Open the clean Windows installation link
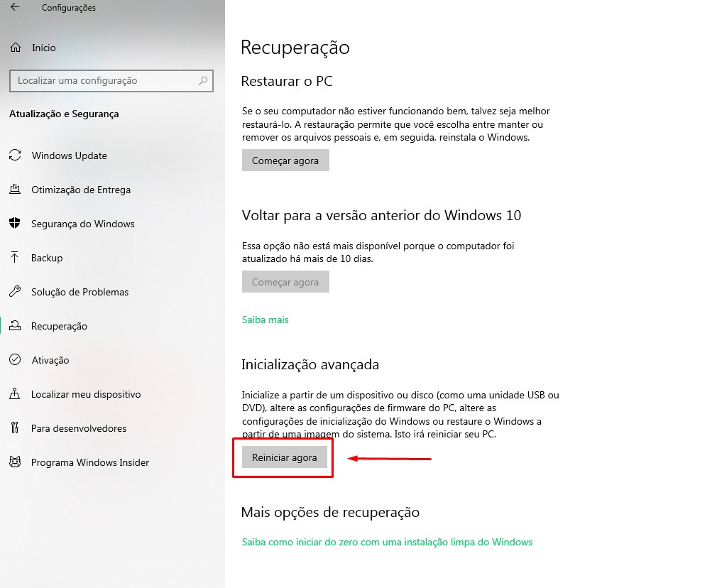This screenshot has width=717, height=588. pos(387,542)
